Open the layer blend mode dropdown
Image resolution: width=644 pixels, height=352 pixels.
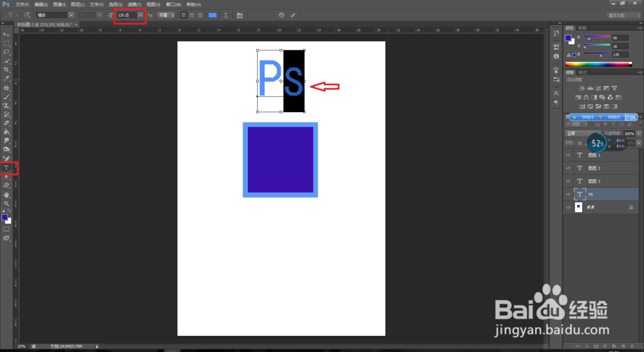tap(582, 133)
